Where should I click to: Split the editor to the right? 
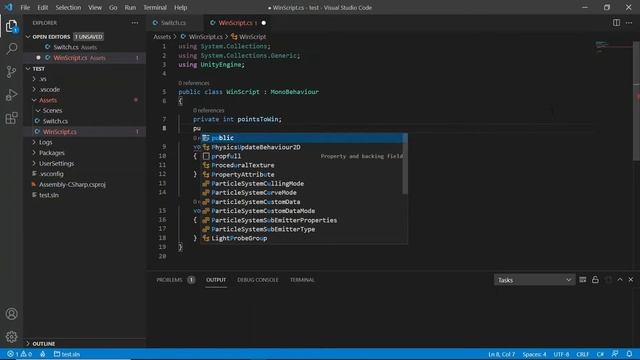click(x=616, y=23)
